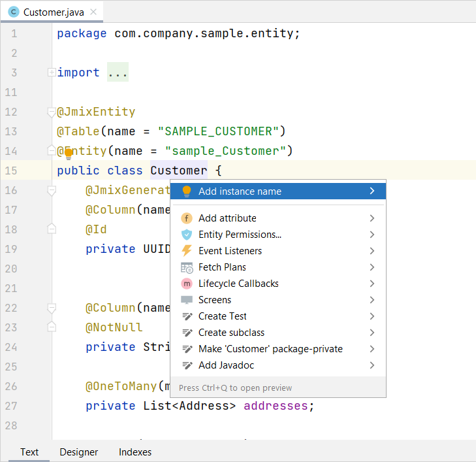Click the addresses field name
The height and width of the screenshot is (462, 476).
tap(276, 406)
